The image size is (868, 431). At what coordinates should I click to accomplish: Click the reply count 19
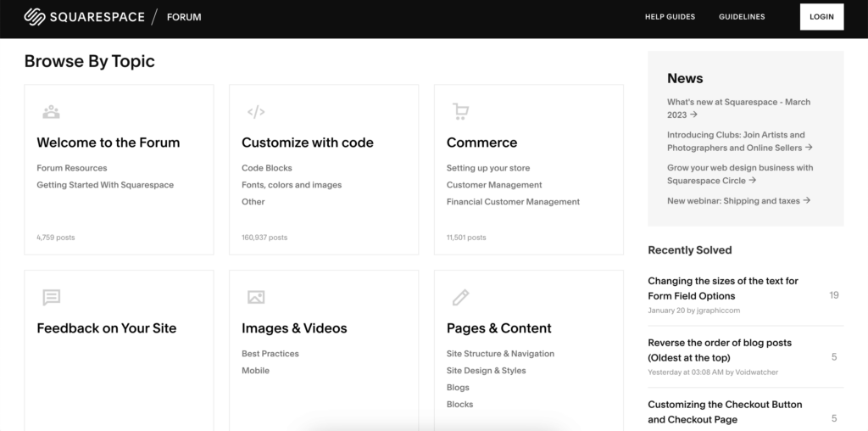[834, 295]
